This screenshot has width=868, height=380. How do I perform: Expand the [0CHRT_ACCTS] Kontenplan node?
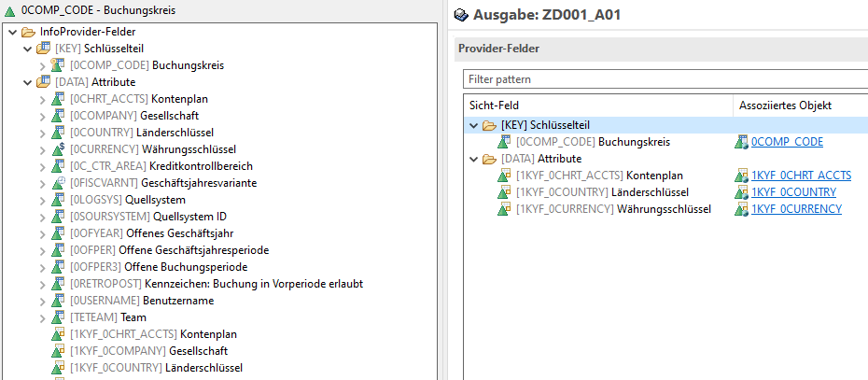pos(43,99)
